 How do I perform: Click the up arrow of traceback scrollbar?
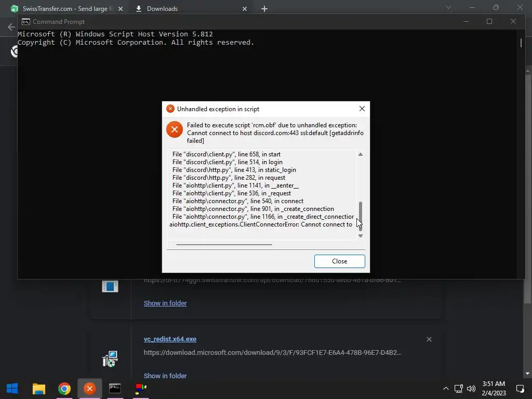pyautogui.click(x=361, y=154)
